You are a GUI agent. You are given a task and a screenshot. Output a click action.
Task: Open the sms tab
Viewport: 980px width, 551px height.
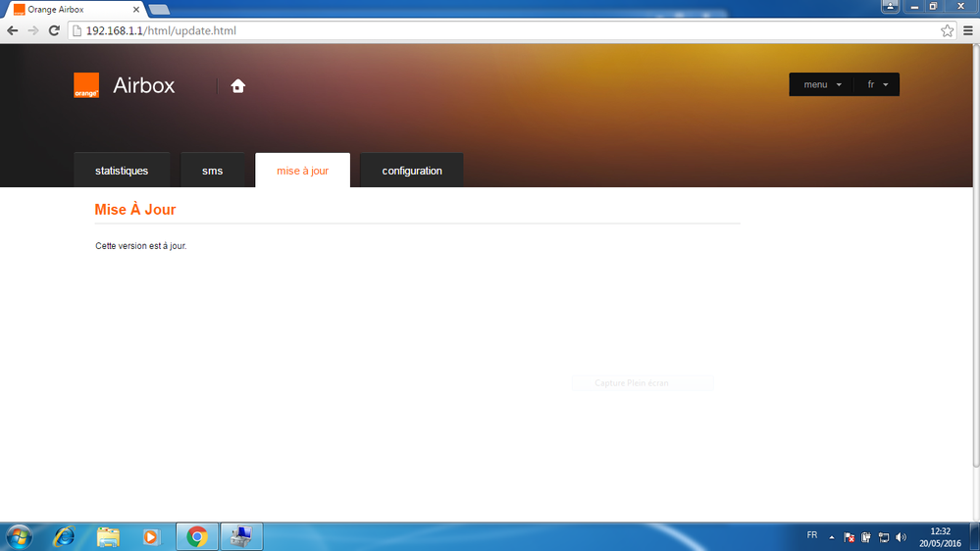click(x=213, y=171)
